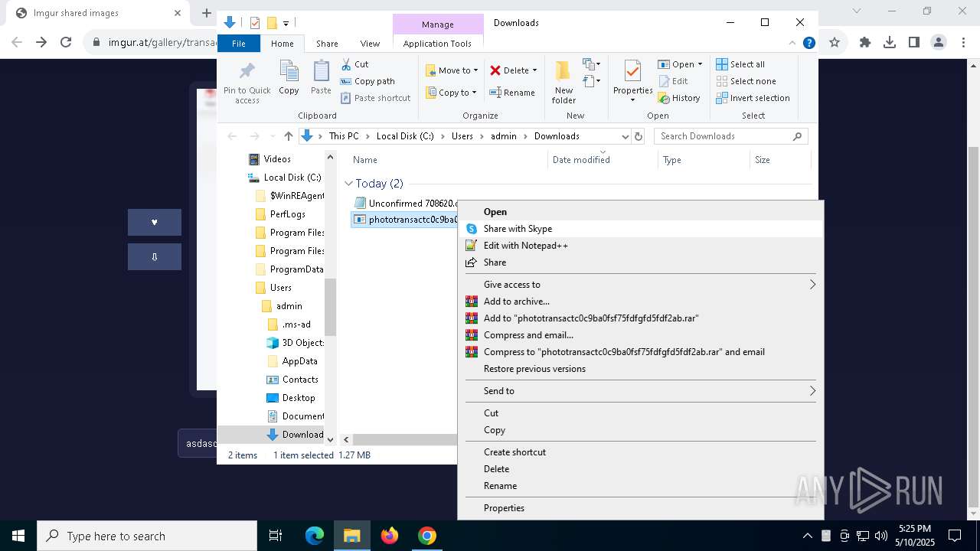This screenshot has width=980, height=551.
Task: Click the Windows taskbar search box
Action: click(147, 536)
